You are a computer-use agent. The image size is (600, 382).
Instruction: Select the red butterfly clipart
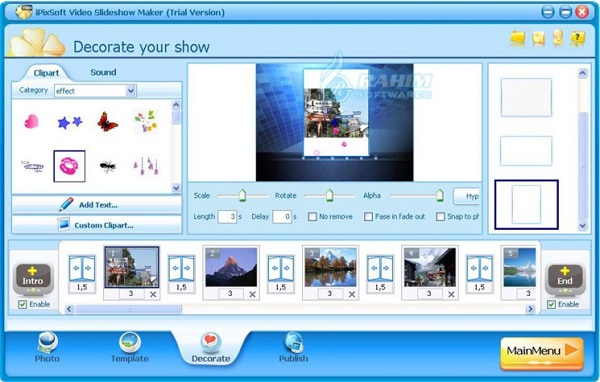click(108, 122)
